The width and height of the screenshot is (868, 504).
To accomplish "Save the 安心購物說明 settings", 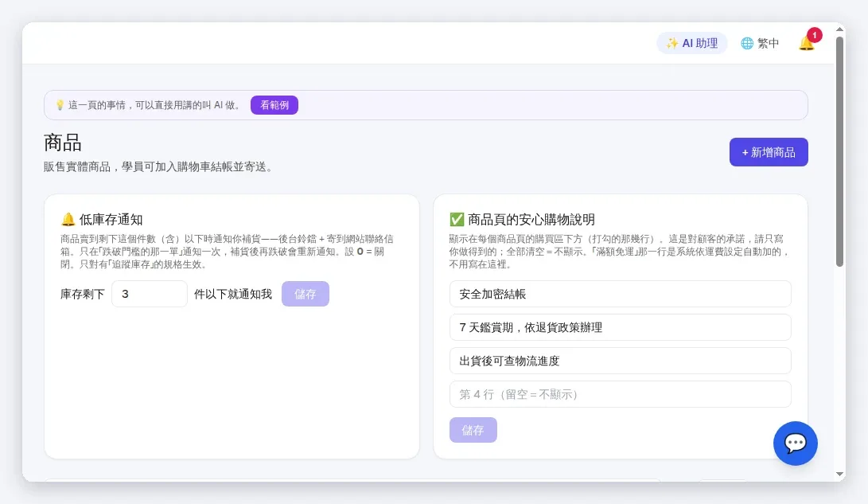I will [473, 430].
